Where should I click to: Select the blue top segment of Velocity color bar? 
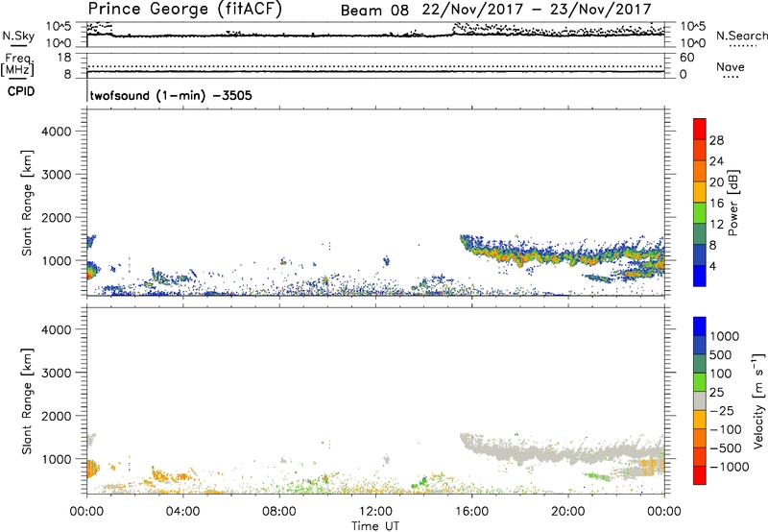point(700,326)
